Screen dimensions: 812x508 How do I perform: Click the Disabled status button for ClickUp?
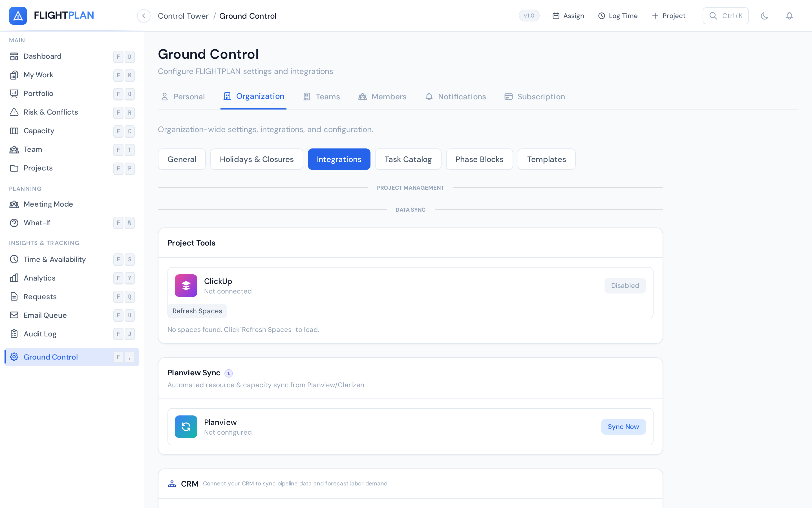pyautogui.click(x=625, y=286)
